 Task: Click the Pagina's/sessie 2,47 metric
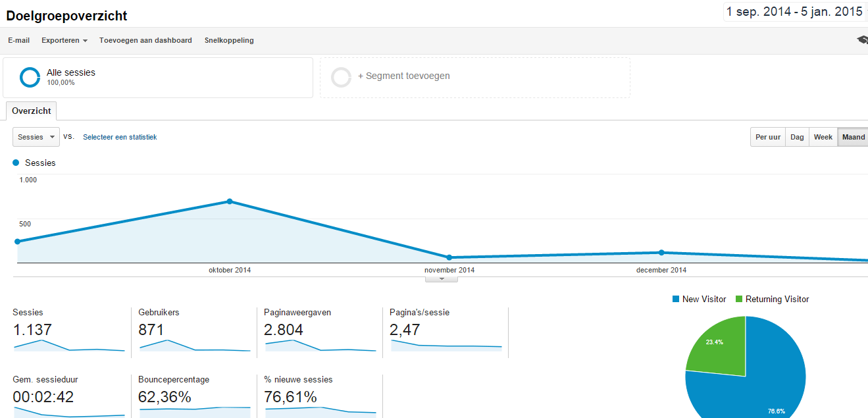pos(446,332)
